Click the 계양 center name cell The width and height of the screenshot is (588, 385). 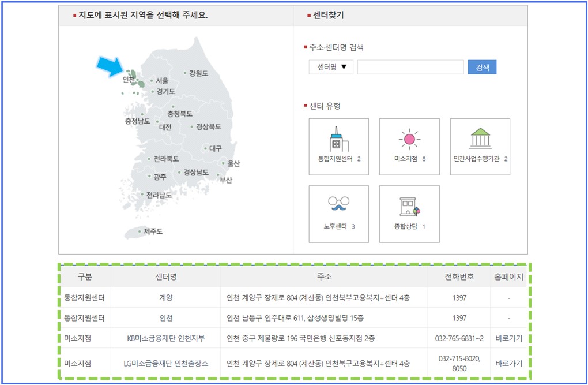click(x=166, y=298)
